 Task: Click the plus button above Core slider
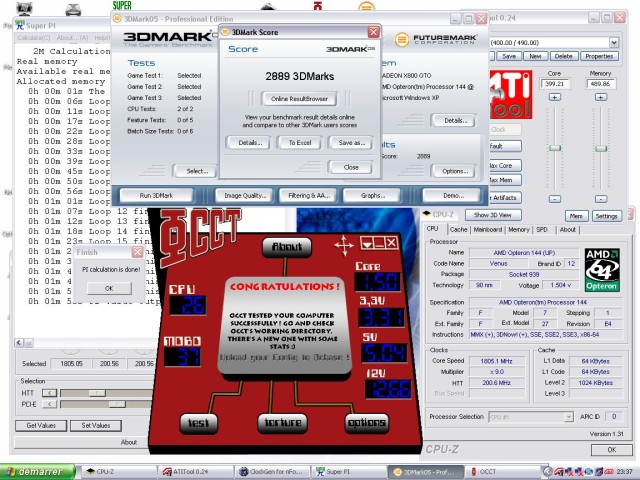coord(554,97)
